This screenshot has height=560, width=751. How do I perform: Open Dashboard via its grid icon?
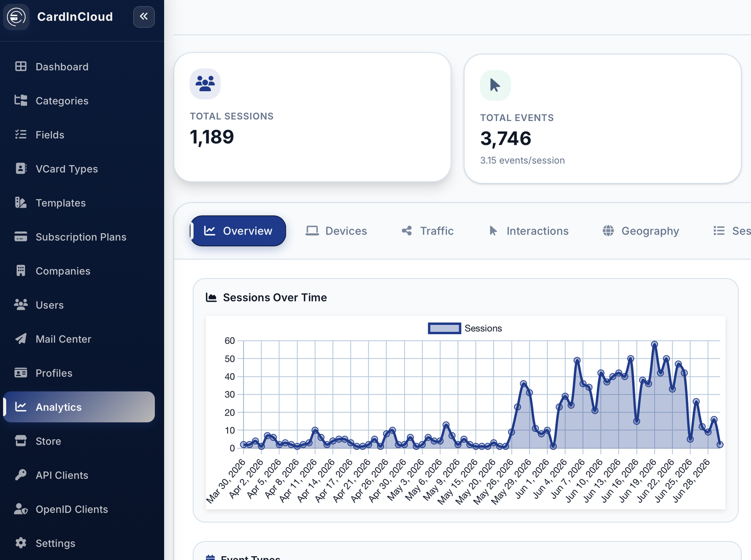21,67
